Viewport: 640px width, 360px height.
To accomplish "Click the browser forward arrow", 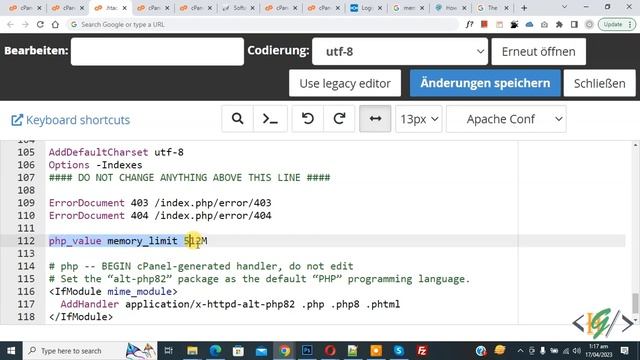I will pyautogui.click(x=25, y=24).
